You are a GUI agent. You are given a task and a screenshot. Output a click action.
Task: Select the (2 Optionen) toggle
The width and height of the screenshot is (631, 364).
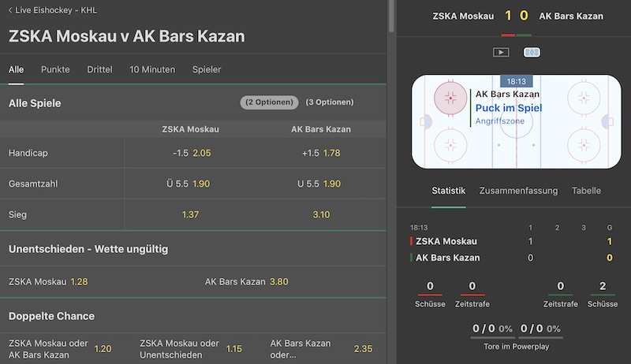pyautogui.click(x=269, y=102)
